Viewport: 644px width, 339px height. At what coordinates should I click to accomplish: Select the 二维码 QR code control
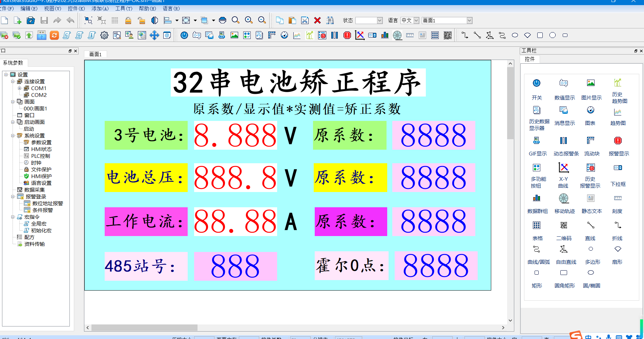(564, 225)
